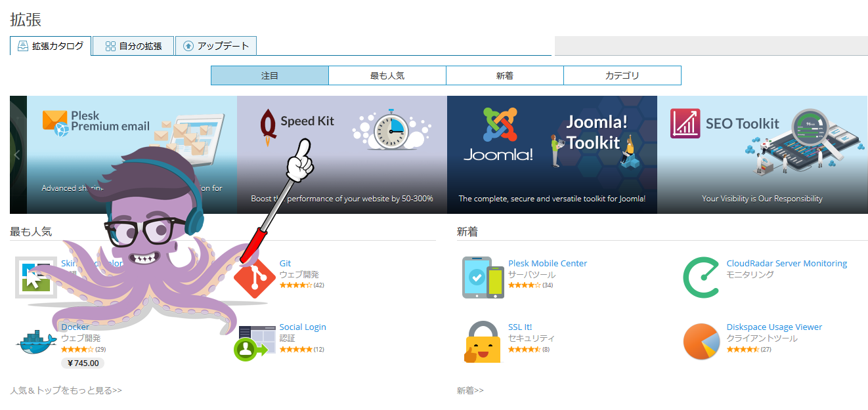Open the アップデート tab
This screenshot has width=868, height=410.
(216, 46)
